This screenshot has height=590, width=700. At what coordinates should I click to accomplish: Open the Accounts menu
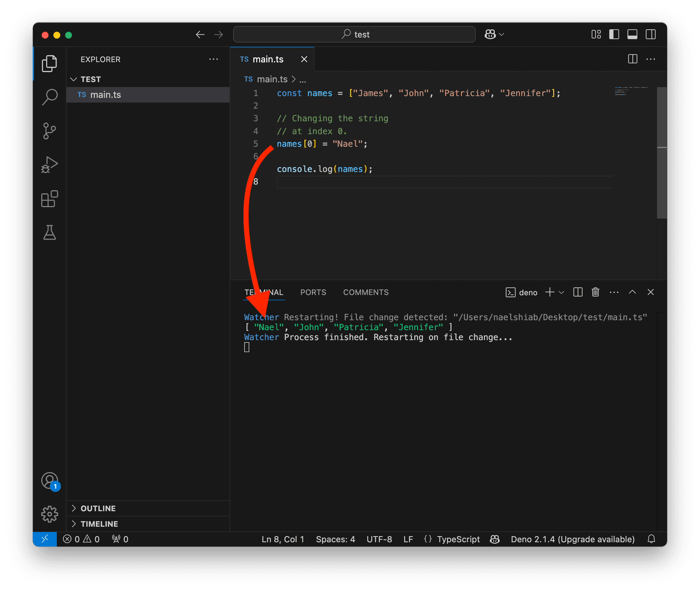(x=50, y=481)
